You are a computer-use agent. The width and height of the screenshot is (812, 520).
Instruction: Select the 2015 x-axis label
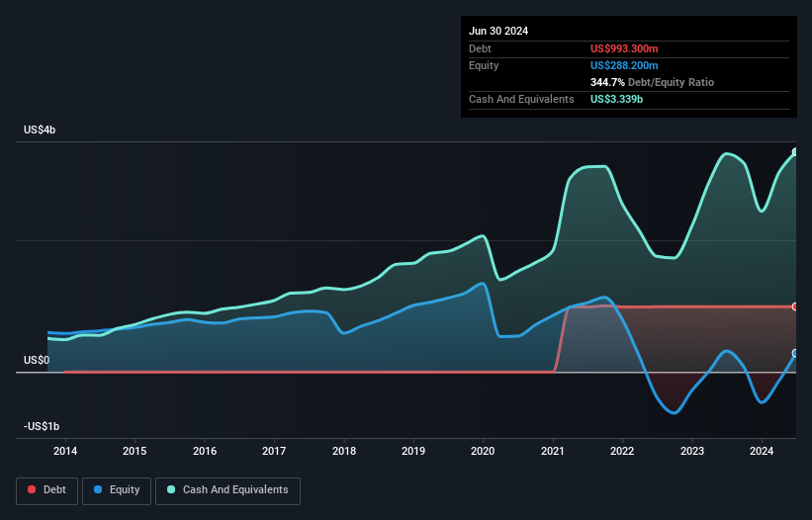click(x=135, y=451)
